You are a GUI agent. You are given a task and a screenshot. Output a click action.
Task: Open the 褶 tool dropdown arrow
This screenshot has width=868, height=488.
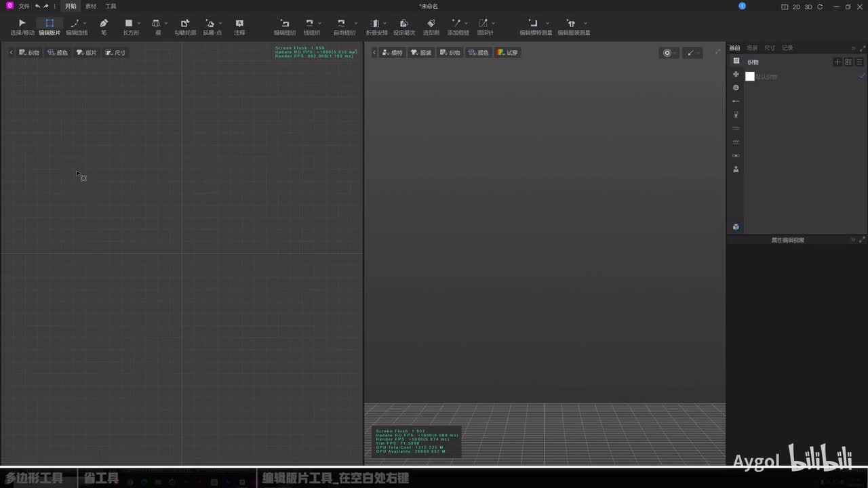pos(166,23)
